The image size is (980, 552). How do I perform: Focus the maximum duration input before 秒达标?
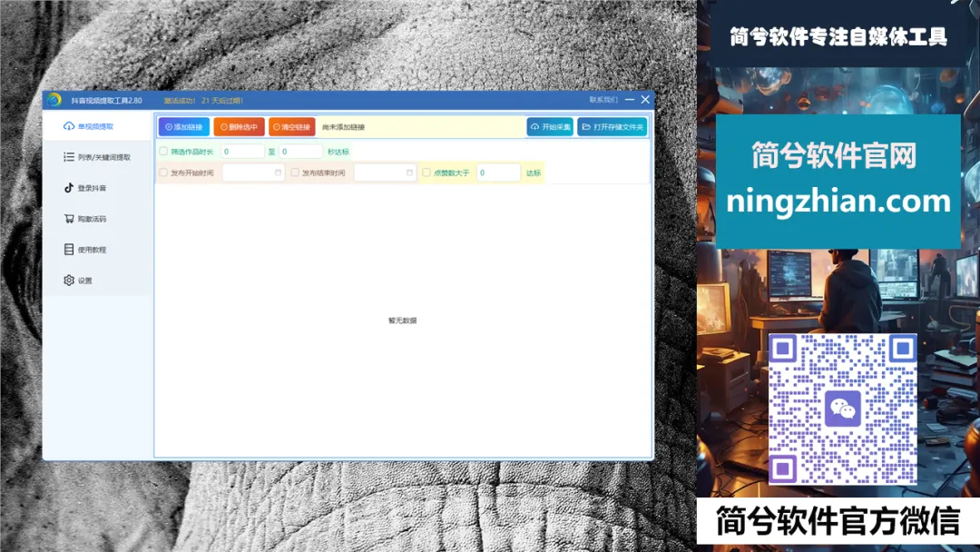pyautogui.click(x=300, y=152)
